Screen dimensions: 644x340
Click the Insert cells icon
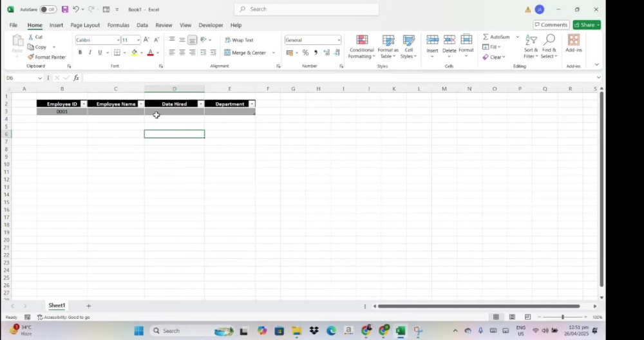click(433, 40)
